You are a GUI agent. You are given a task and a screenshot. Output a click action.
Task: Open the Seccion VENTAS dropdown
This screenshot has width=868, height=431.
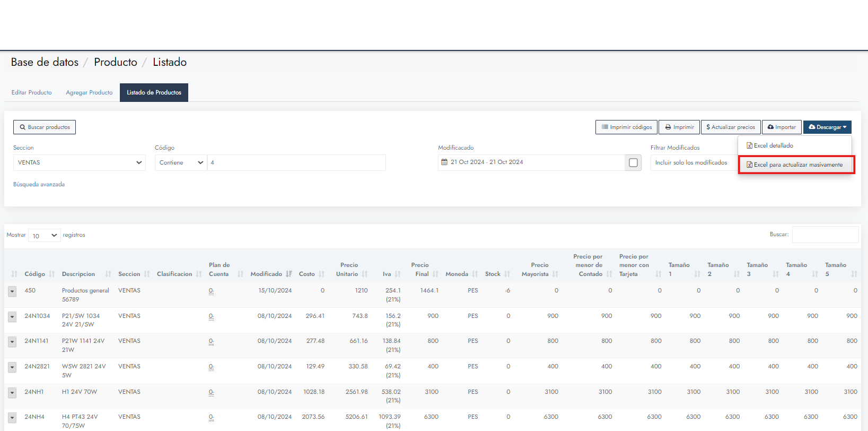(80, 162)
